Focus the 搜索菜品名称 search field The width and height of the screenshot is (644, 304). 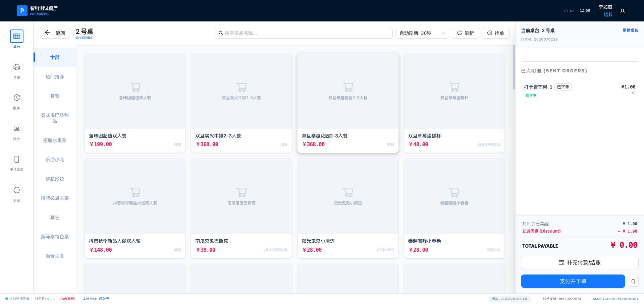tap(304, 33)
